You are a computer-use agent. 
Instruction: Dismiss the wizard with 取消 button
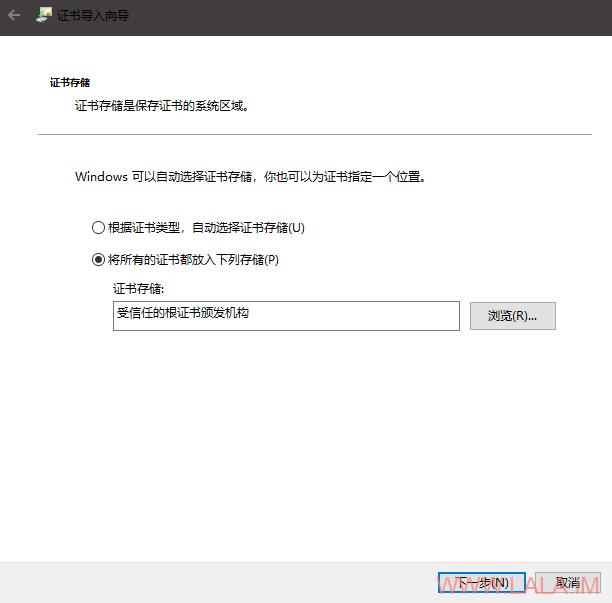(x=568, y=583)
